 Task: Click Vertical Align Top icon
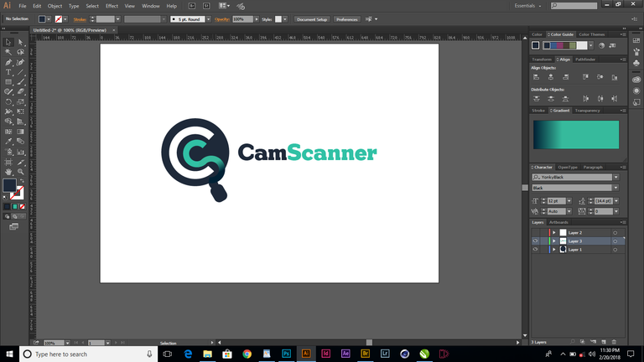(x=585, y=77)
